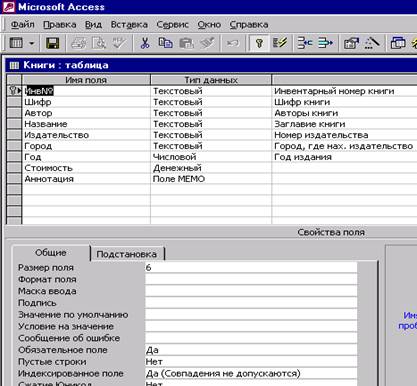The width and height of the screenshot is (417, 386).
Task: Click the Текстовый data type of ИнвNº
Action: pyautogui.click(x=211, y=91)
